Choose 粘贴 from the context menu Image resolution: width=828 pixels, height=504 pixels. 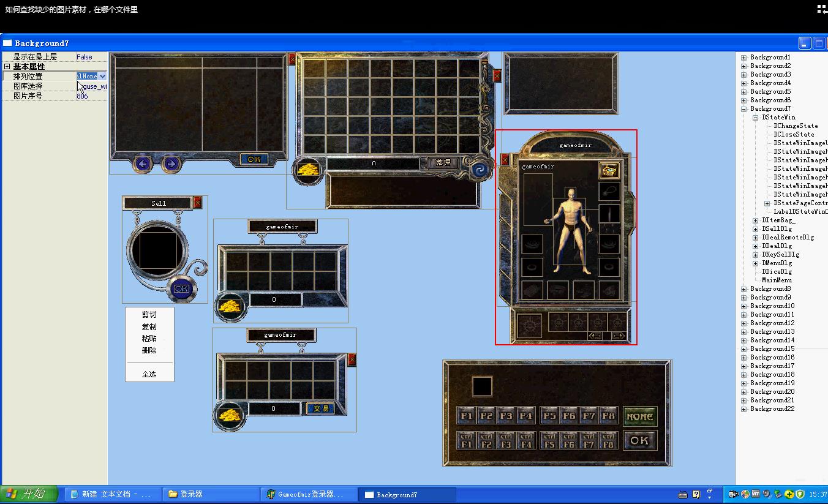pyautogui.click(x=149, y=338)
